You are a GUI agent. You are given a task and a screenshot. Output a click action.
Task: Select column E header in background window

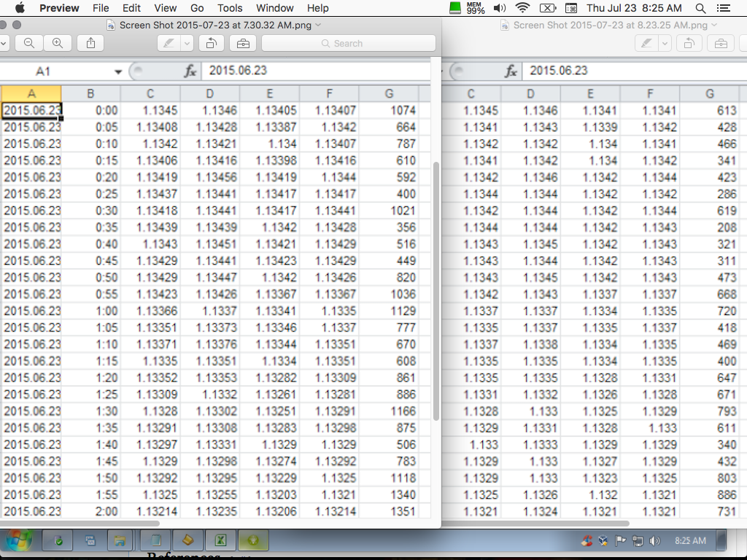tap(589, 94)
